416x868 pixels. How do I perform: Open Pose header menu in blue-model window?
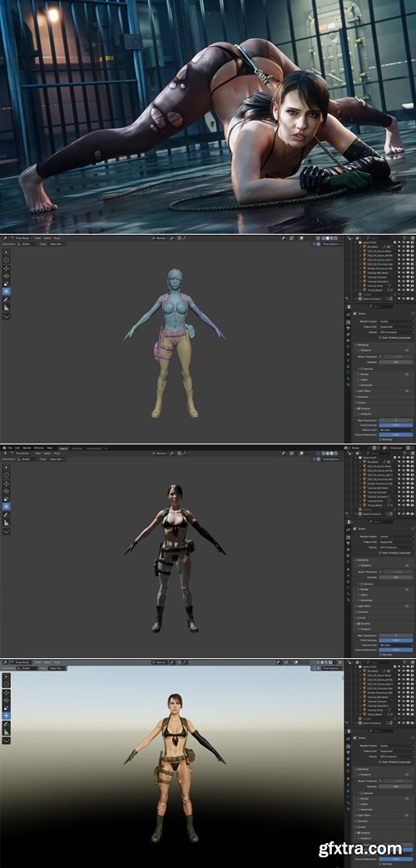coord(57,239)
